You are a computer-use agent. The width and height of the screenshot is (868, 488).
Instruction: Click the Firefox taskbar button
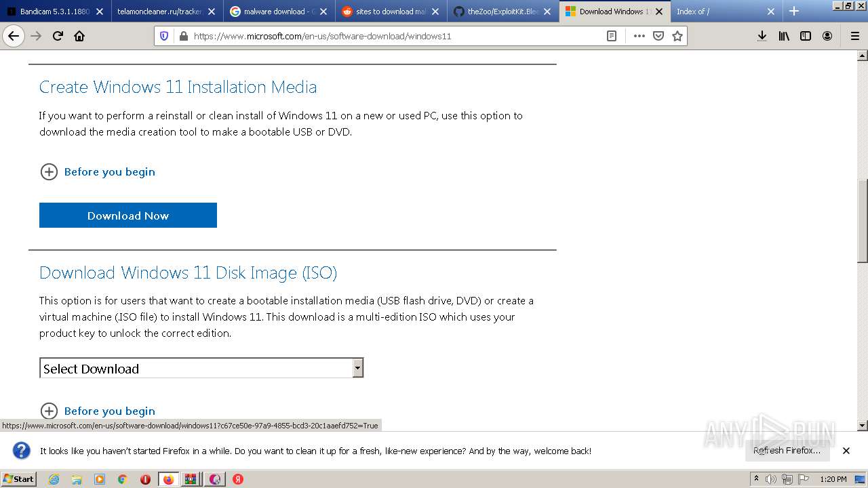click(168, 479)
